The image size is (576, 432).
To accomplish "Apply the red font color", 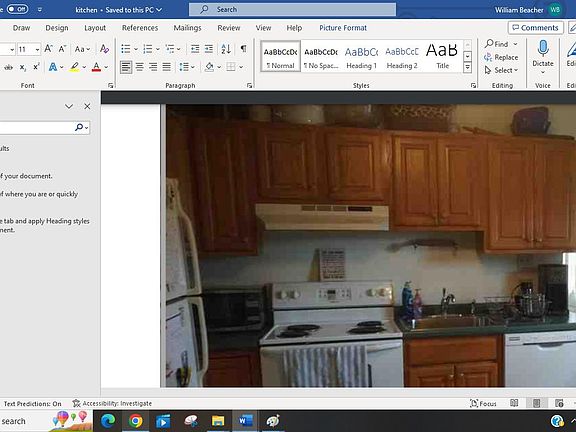I will point(96,67).
